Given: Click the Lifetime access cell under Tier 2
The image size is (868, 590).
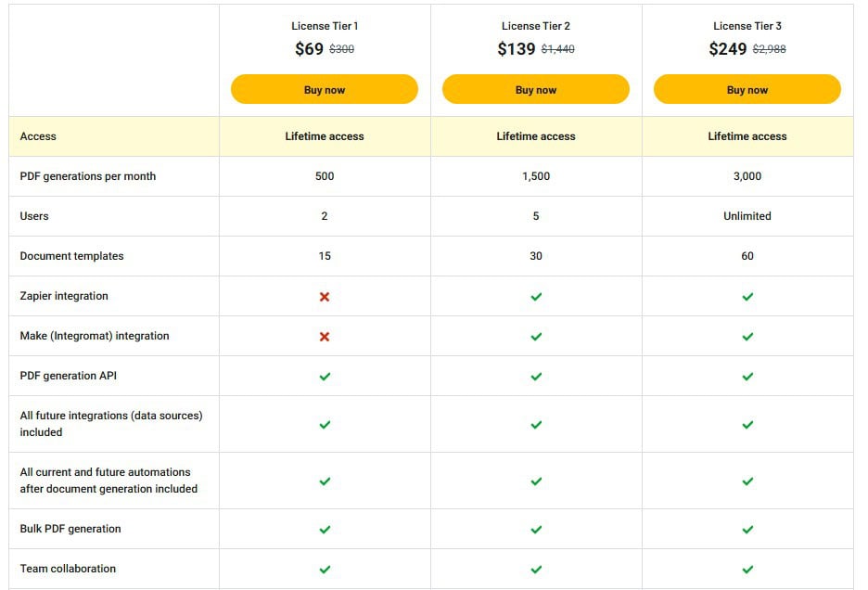Looking at the screenshot, I should (535, 135).
